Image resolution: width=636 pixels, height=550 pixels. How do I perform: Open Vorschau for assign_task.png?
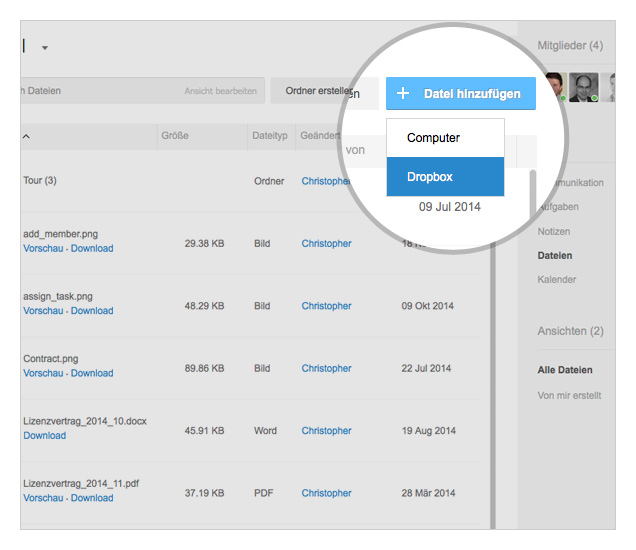(x=43, y=311)
